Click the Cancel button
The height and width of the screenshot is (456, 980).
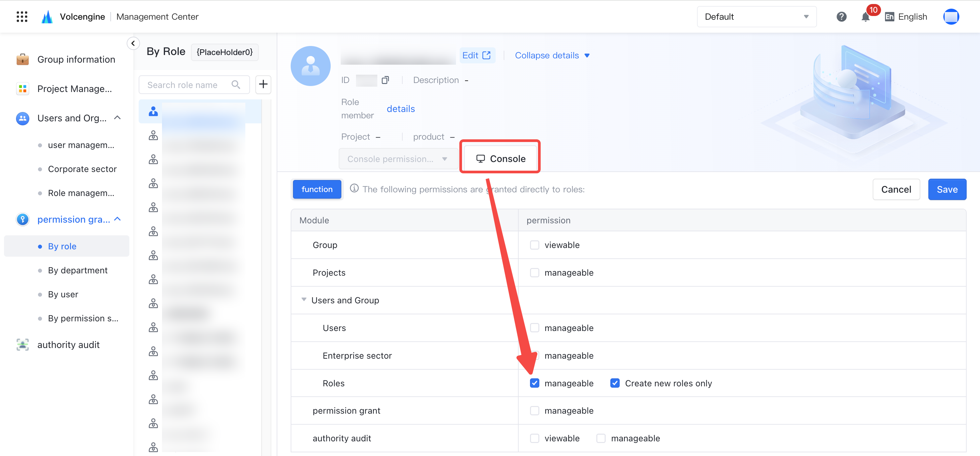pyautogui.click(x=896, y=189)
